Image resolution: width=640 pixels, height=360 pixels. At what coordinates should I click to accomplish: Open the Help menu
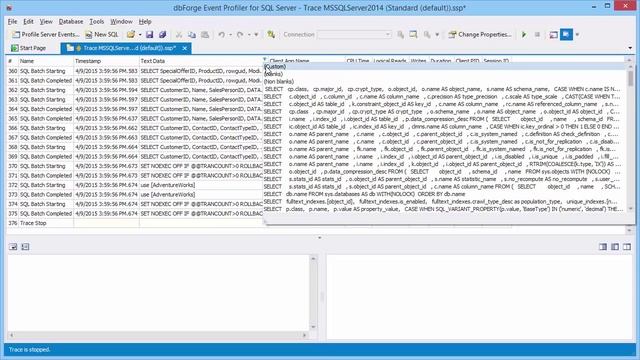[x=145, y=21]
